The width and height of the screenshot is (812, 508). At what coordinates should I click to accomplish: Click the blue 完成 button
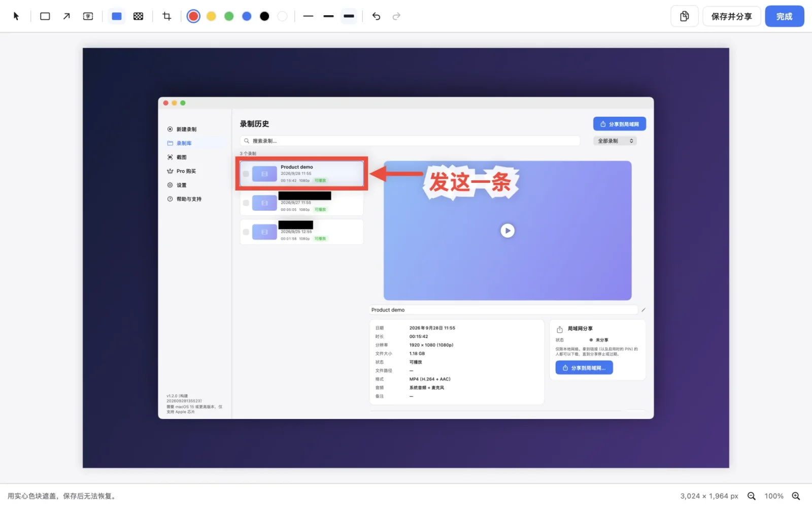784,16
